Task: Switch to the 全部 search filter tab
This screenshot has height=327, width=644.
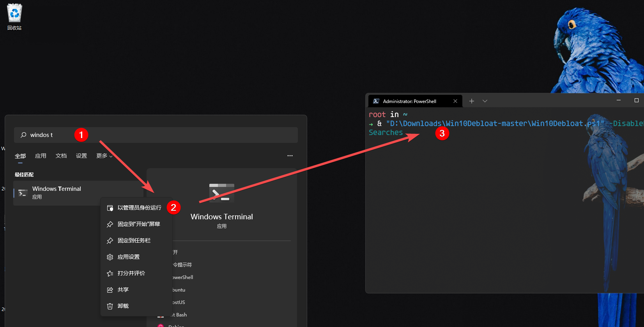Action: pyautogui.click(x=20, y=156)
